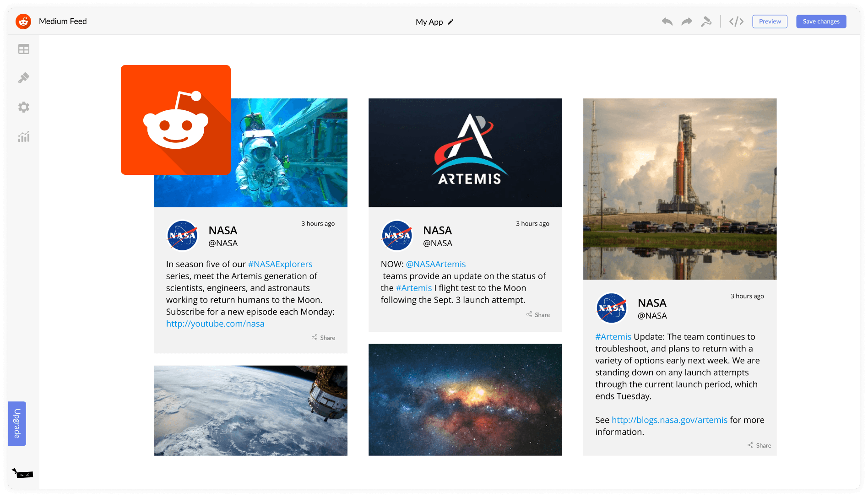Screen dimensions: 868x497
Task: Select the paintbrush styling icon in sidebar
Action: pyautogui.click(x=24, y=78)
